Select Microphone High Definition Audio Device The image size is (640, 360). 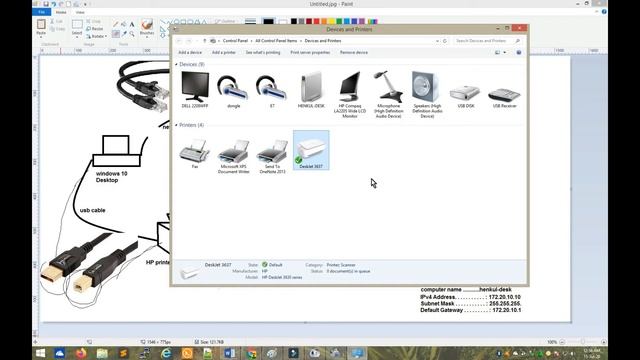[x=389, y=95]
